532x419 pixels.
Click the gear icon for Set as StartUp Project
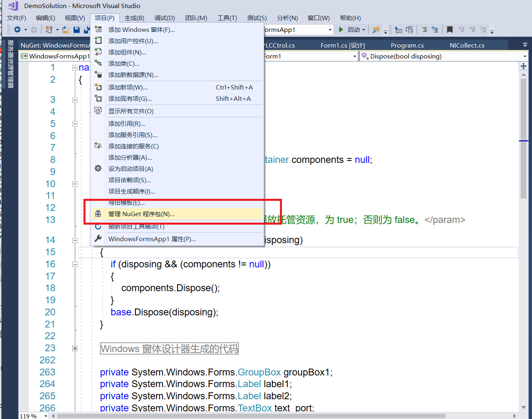tap(98, 168)
